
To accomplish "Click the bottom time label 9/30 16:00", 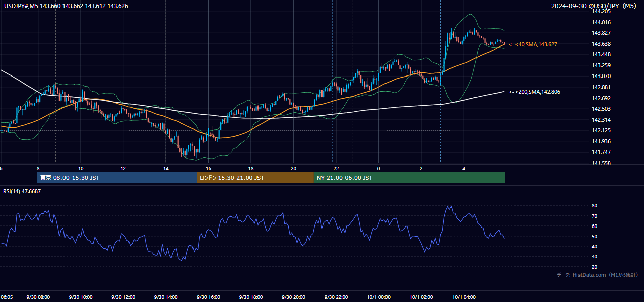I will click(x=208, y=297).
